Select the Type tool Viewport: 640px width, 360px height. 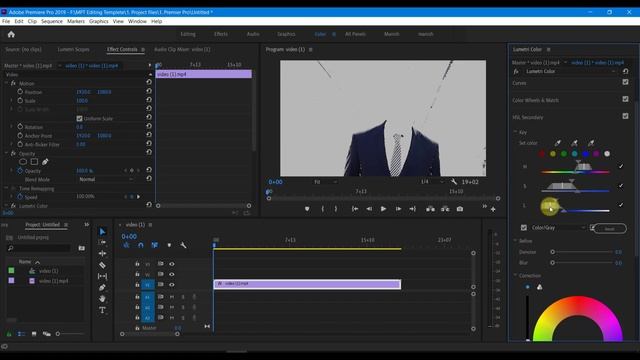tap(102, 310)
